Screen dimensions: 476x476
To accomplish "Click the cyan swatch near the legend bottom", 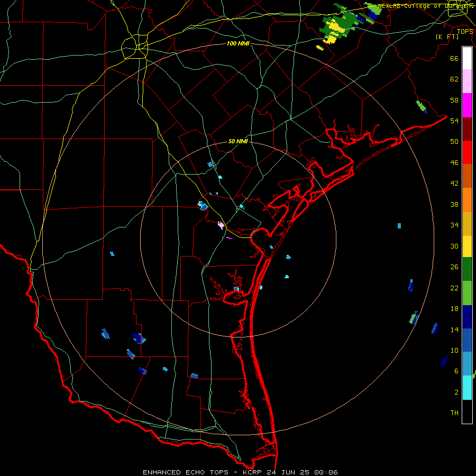I will (467, 388).
